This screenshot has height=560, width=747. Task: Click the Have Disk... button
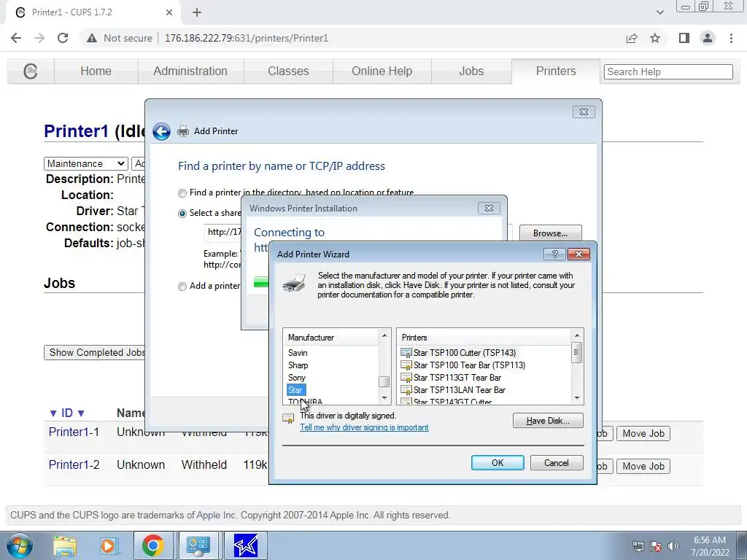point(548,421)
